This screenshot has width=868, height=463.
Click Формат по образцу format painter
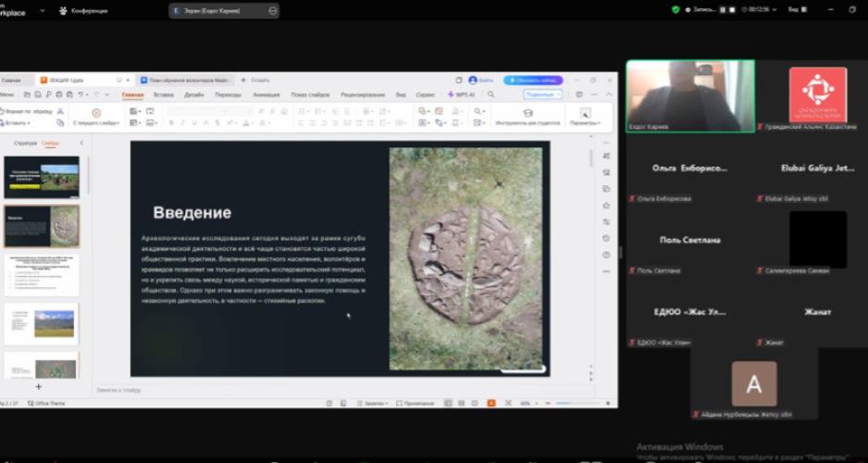pos(27,111)
